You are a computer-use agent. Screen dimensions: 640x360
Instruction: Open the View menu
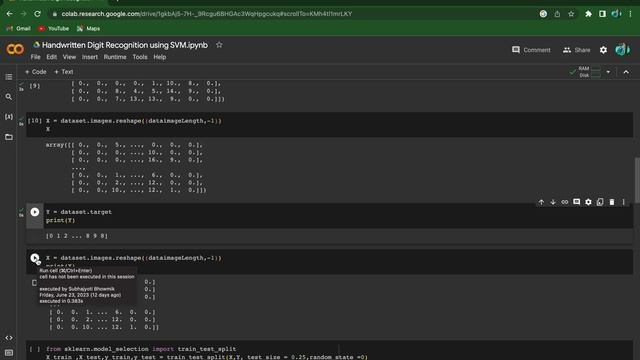point(69,57)
